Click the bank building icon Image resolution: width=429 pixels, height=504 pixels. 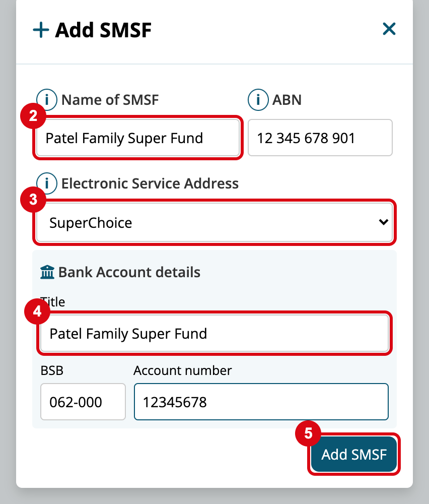click(47, 272)
